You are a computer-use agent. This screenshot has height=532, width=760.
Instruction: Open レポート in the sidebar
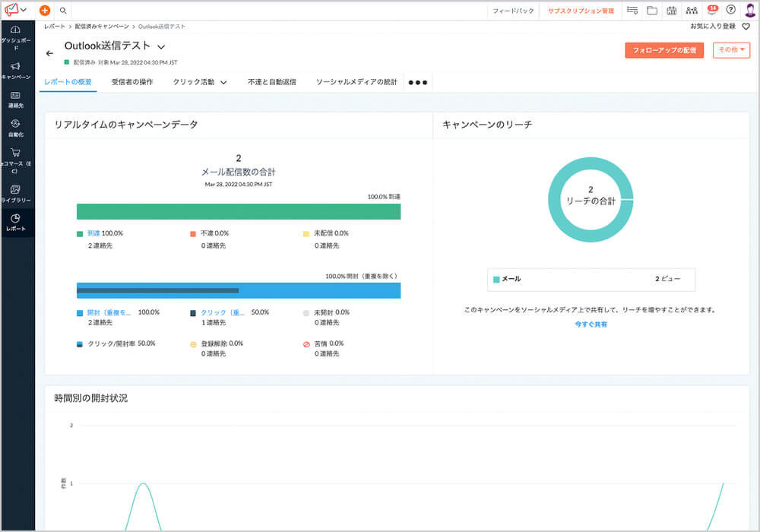pos(15,223)
